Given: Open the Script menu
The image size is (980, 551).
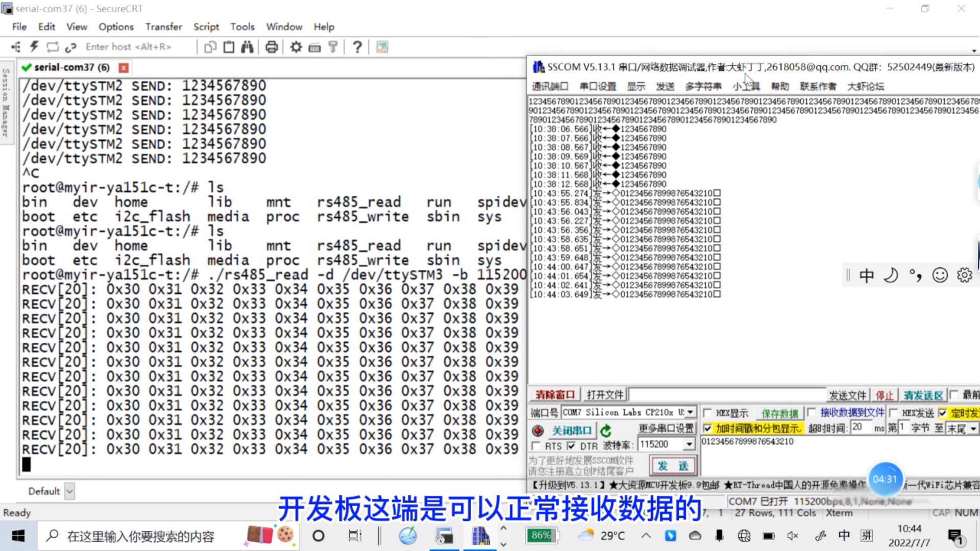Looking at the screenshot, I should click(206, 27).
